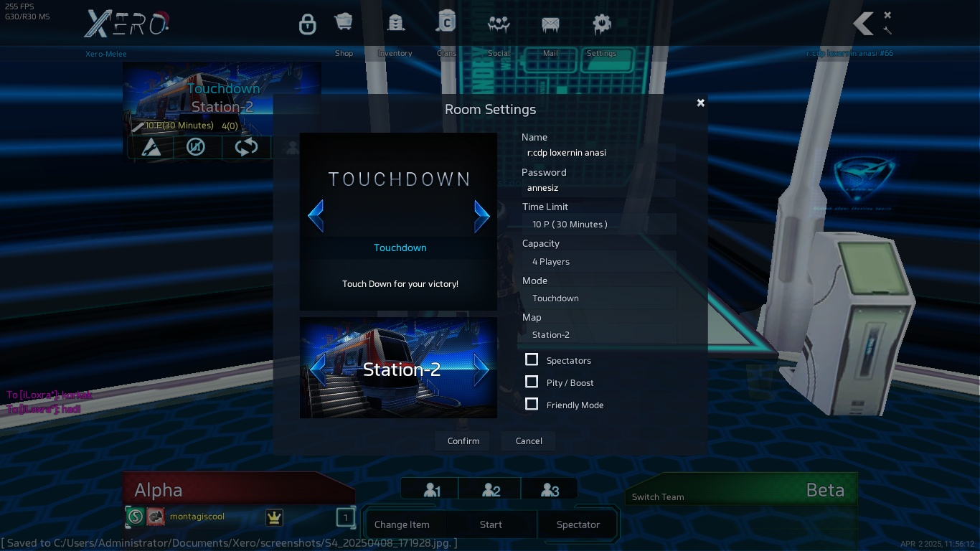Expand the Capacity 4 Players dropdown

click(x=598, y=262)
